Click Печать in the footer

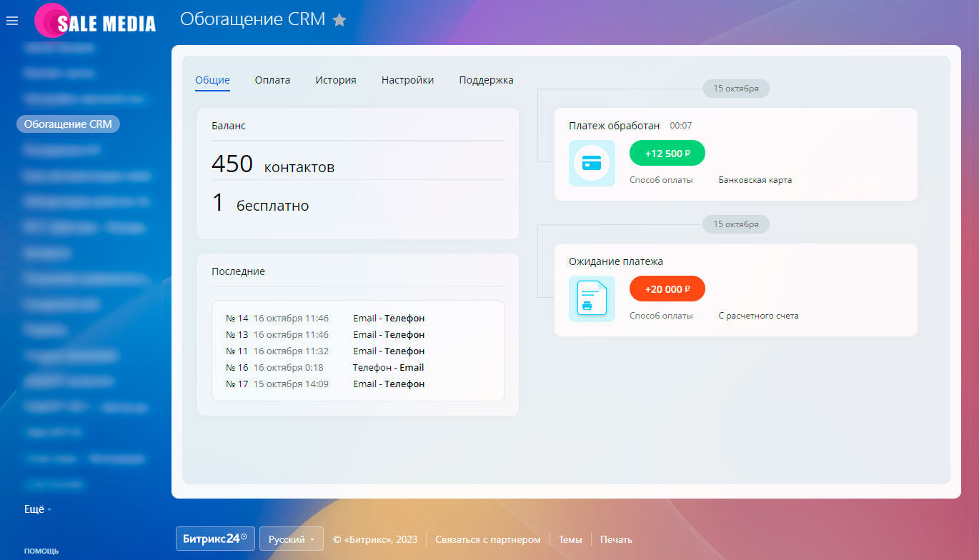click(615, 539)
